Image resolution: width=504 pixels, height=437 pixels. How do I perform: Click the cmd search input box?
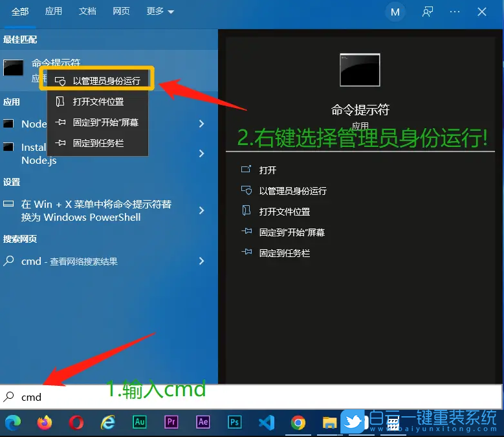[251, 397]
